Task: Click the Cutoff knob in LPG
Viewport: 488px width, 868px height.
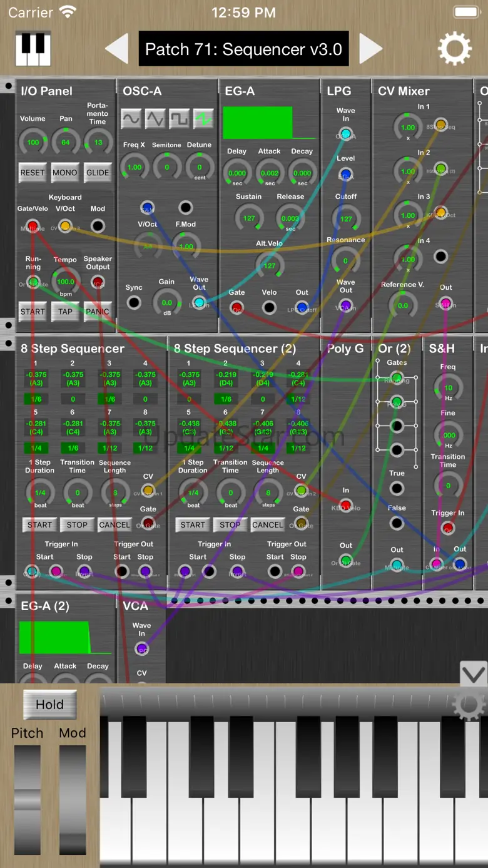Action: pyautogui.click(x=346, y=218)
